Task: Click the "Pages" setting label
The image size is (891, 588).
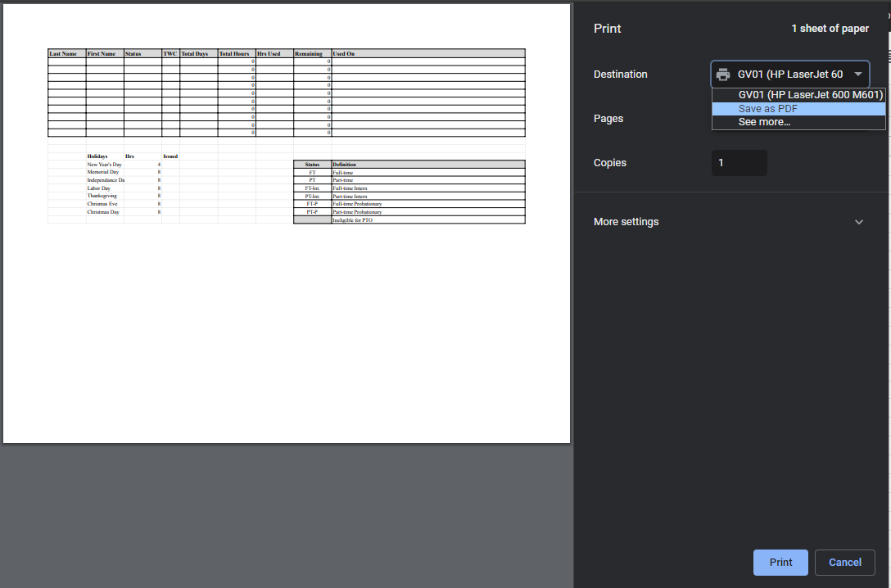Action: pos(608,119)
